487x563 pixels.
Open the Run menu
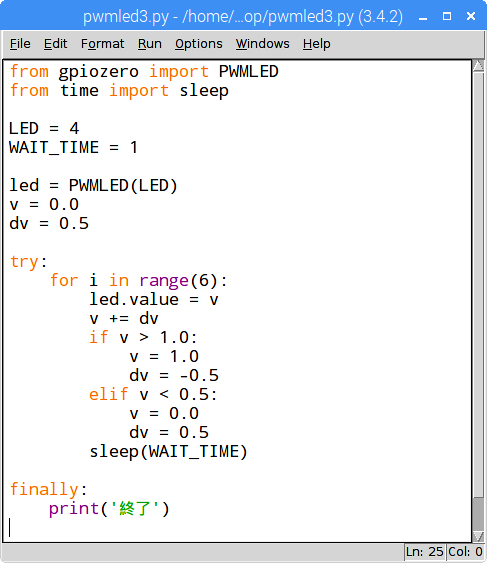(150, 44)
